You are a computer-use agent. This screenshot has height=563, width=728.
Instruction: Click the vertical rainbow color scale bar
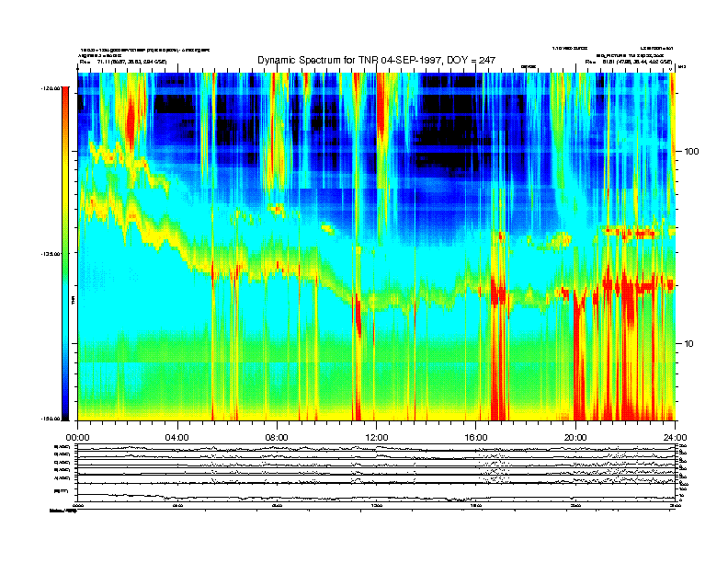pyautogui.click(x=65, y=254)
